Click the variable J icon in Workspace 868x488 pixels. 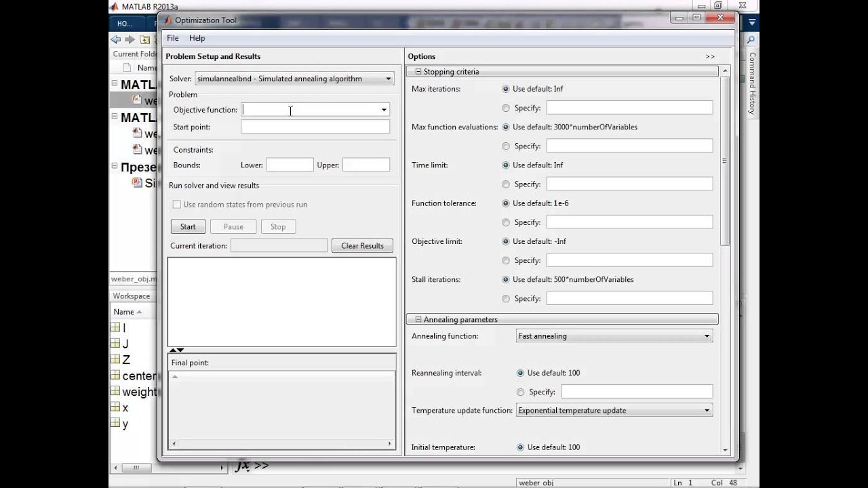click(115, 343)
